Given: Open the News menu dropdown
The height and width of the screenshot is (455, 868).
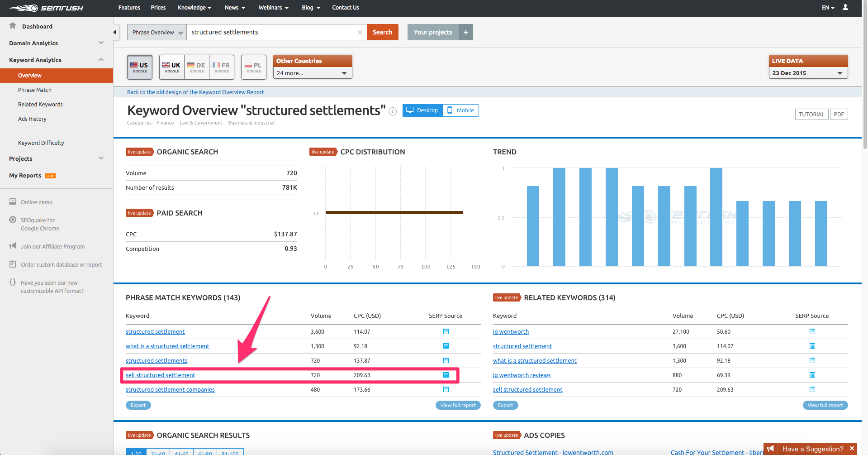Looking at the screenshot, I should tap(235, 8).
